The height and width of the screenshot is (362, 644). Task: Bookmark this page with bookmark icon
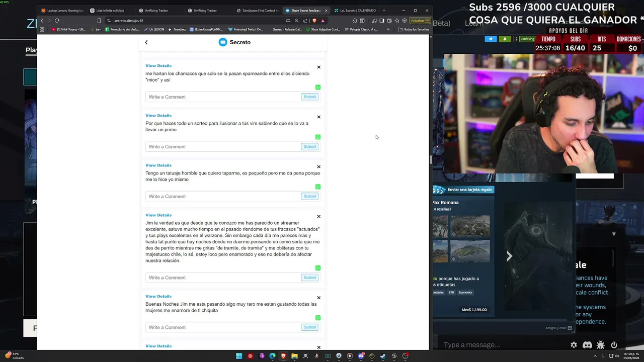99,21
